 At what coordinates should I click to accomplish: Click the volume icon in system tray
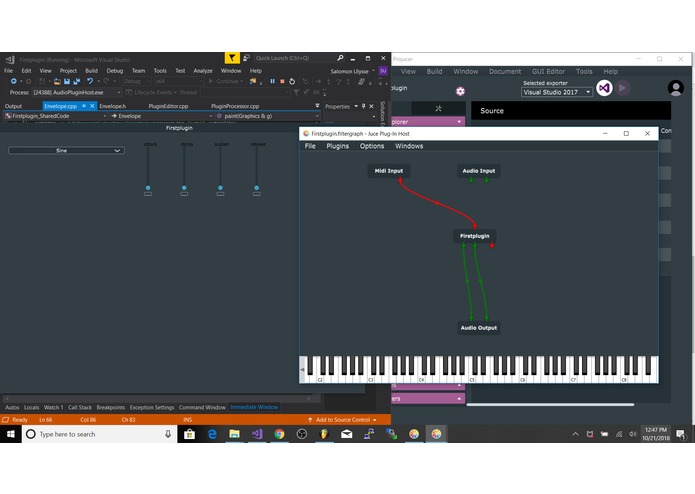(x=633, y=434)
